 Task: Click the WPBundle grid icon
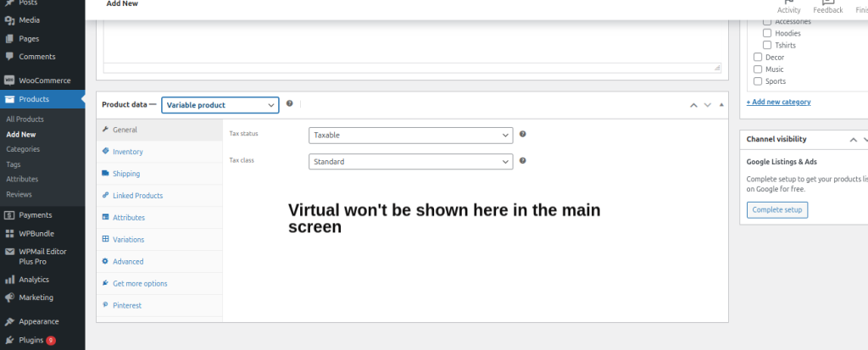click(x=9, y=234)
